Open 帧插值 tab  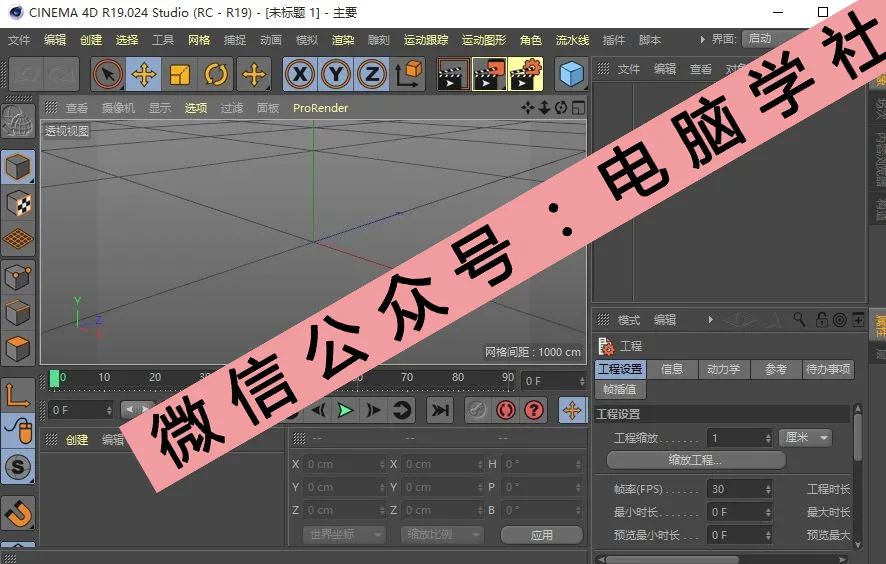pos(620,389)
